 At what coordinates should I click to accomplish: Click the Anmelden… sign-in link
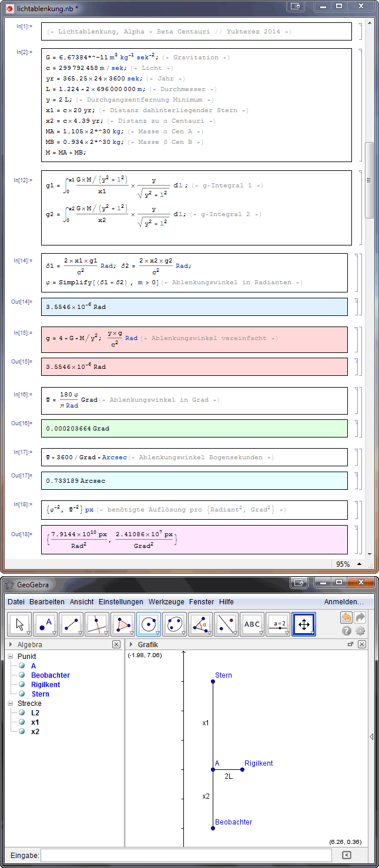pos(344,602)
